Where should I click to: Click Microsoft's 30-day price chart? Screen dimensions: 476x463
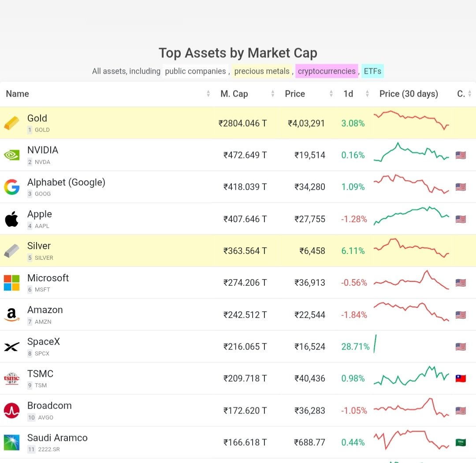(411, 280)
